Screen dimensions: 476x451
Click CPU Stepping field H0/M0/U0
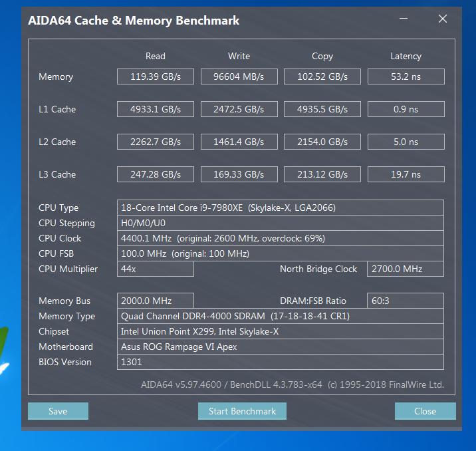coord(281,223)
